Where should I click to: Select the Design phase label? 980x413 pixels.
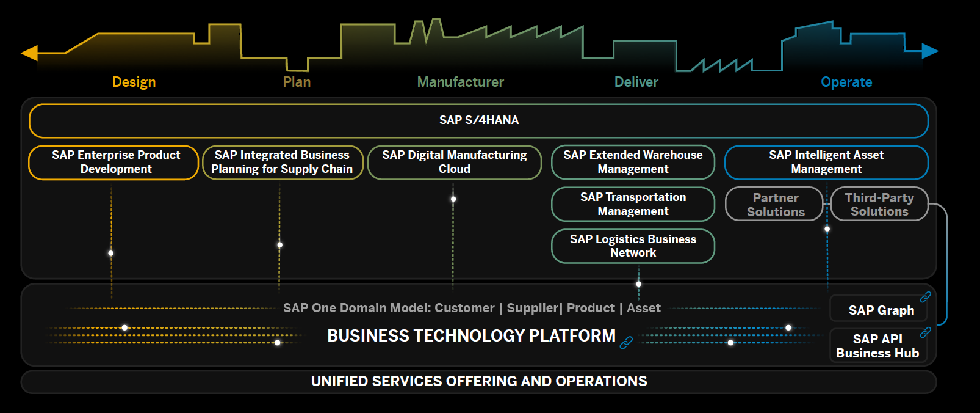point(134,82)
